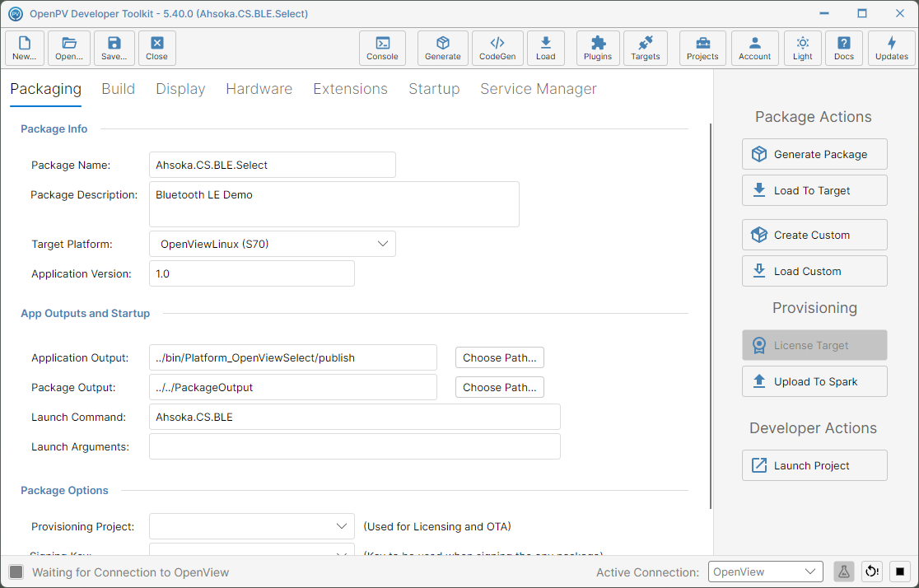This screenshot has width=919, height=588.
Task: Select the Startup tab
Action: [434, 89]
